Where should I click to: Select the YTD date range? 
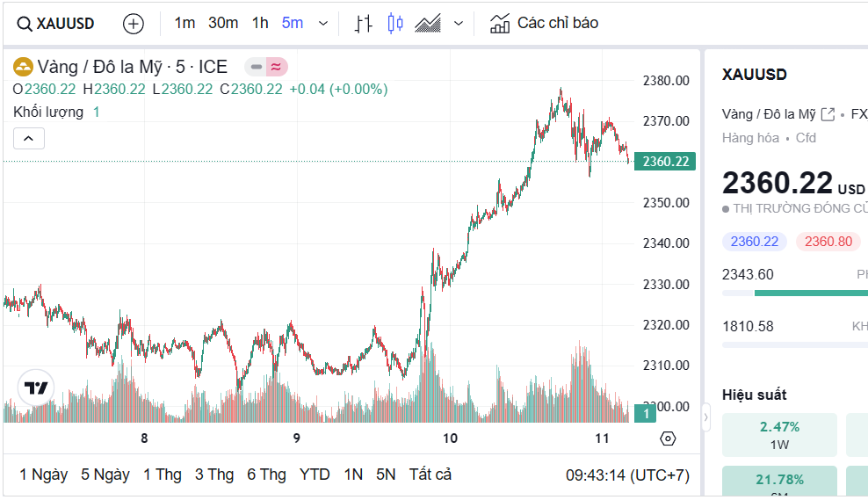[x=315, y=475]
